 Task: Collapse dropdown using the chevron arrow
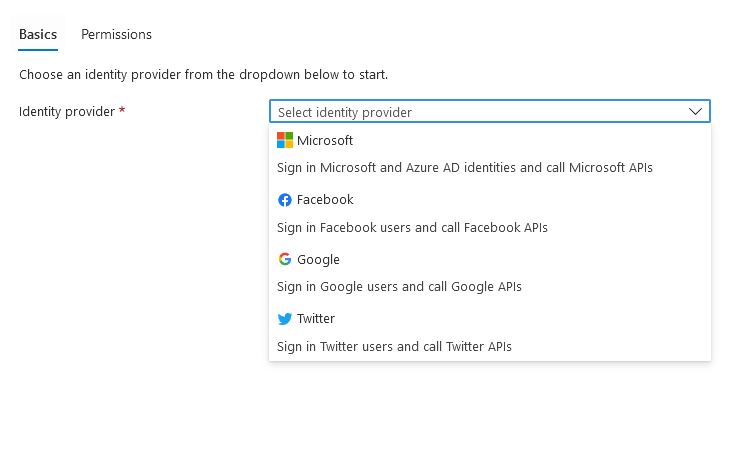(x=696, y=112)
